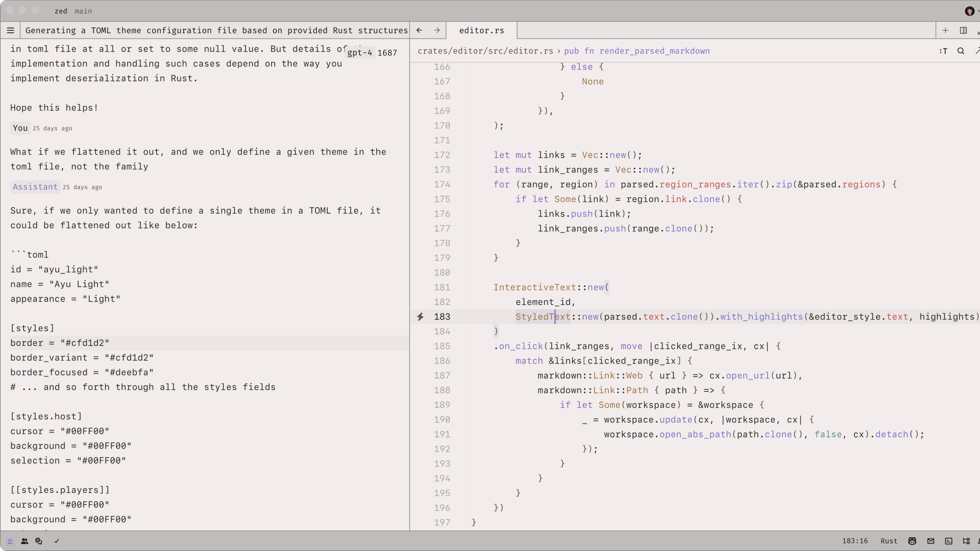Image resolution: width=980 pixels, height=551 pixels.
Task: Select the editor.rs tab
Action: (x=481, y=30)
